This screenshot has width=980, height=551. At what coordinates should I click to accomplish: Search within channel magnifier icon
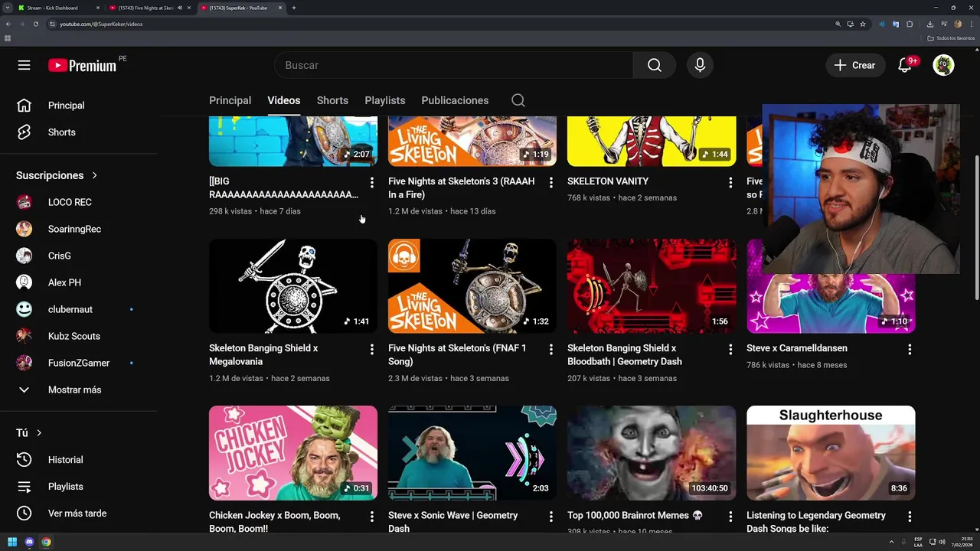tap(518, 100)
